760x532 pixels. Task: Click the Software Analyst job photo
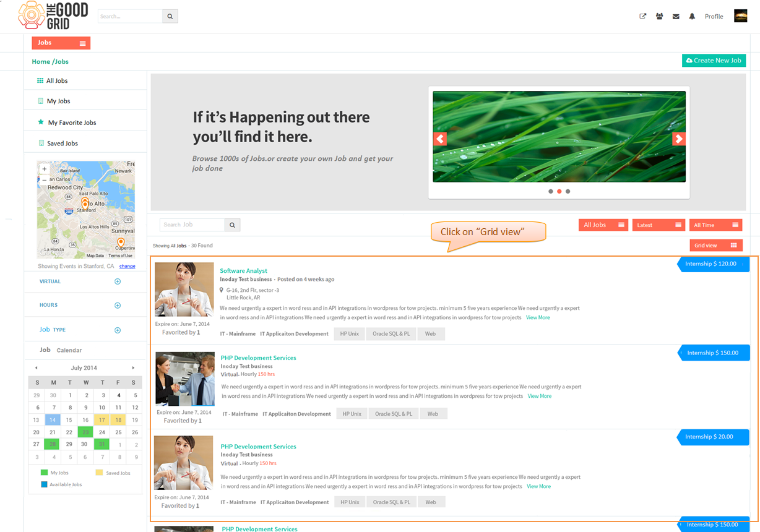(x=184, y=290)
